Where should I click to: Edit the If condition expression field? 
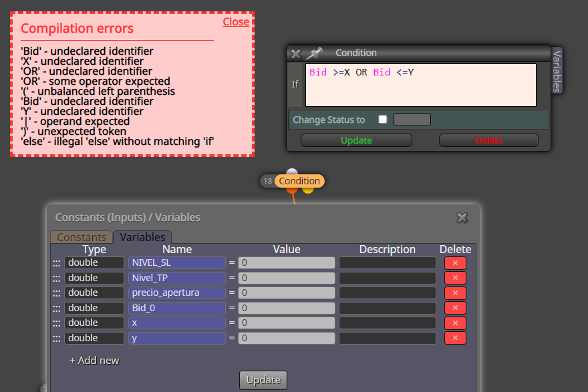click(421, 85)
